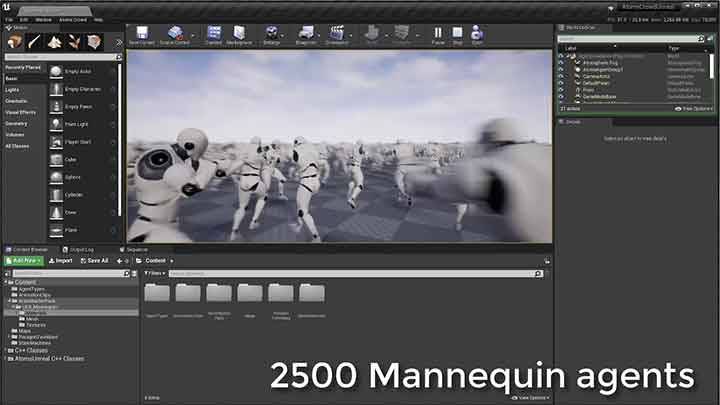
Task: Click the Point Light placement icon
Action: (x=56, y=124)
